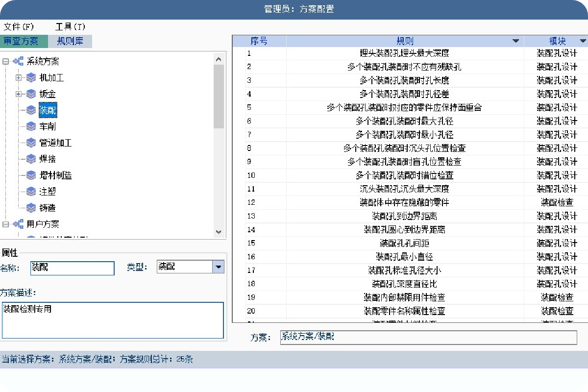The width and height of the screenshot is (588, 392).
Task: Open the 文件(F) menu
Action: (x=19, y=26)
